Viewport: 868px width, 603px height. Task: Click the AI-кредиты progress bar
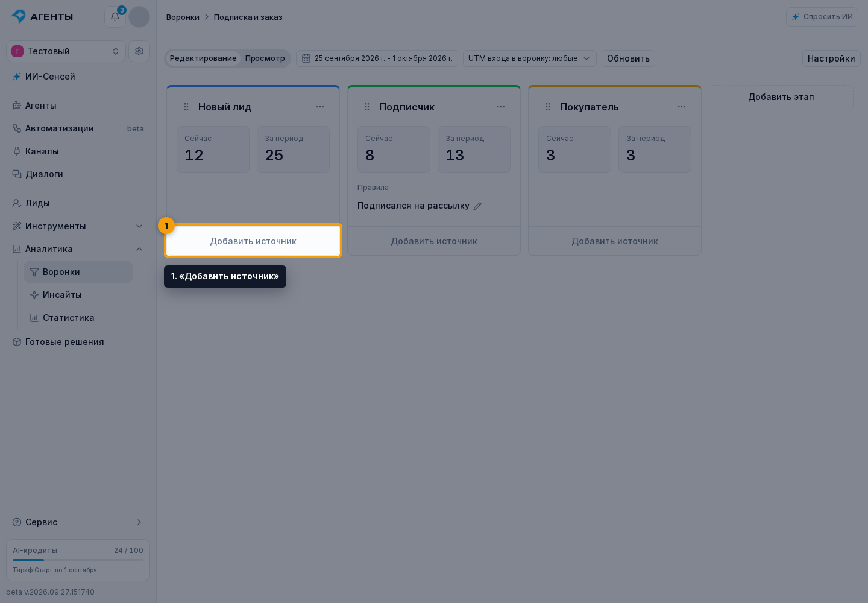coord(78,560)
